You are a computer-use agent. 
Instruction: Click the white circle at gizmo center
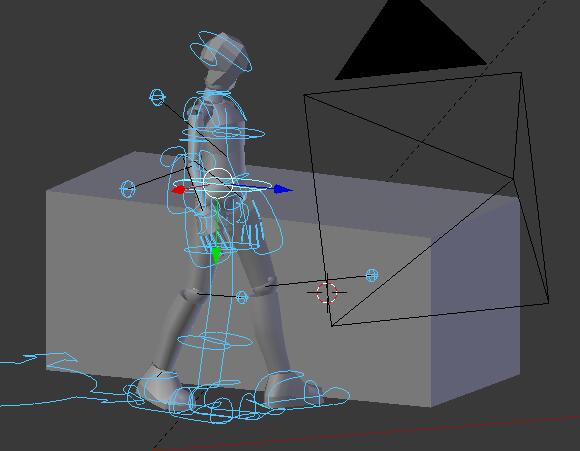218,183
